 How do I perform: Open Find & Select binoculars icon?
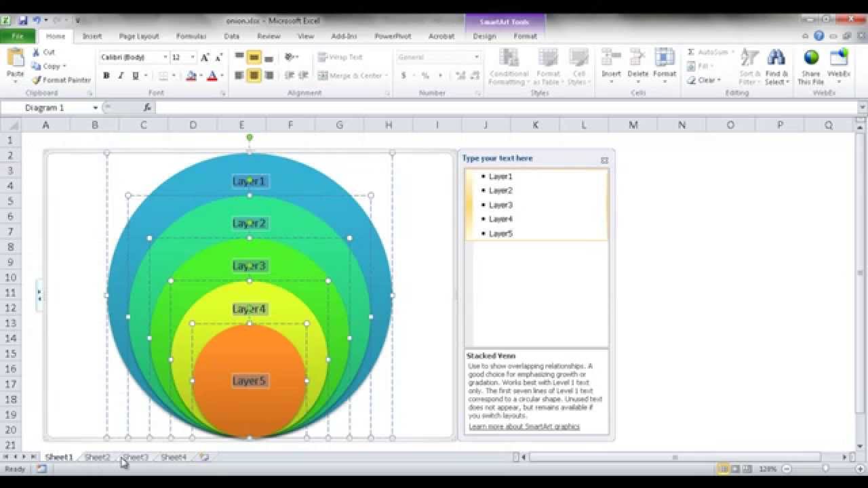coord(776,58)
